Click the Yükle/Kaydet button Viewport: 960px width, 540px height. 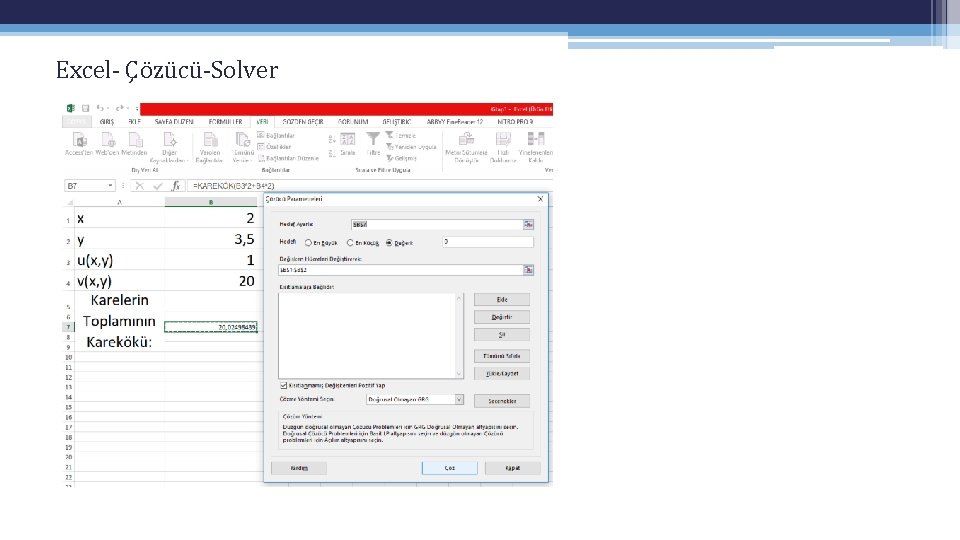point(502,373)
